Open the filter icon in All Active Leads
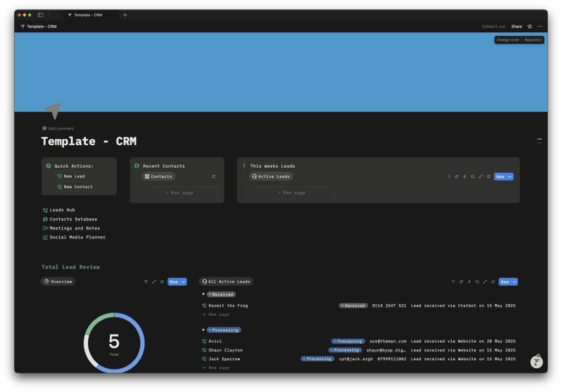This screenshot has width=562, height=392. [x=453, y=282]
